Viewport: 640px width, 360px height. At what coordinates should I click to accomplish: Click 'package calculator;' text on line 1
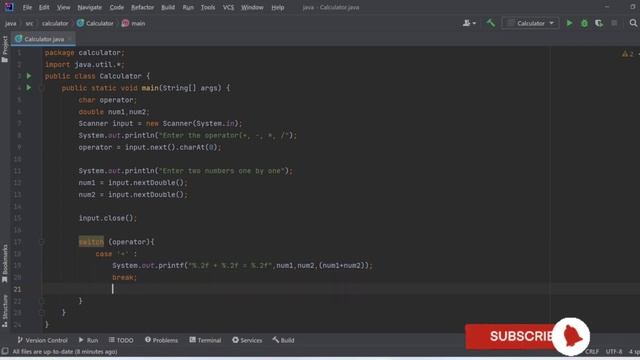click(x=84, y=53)
